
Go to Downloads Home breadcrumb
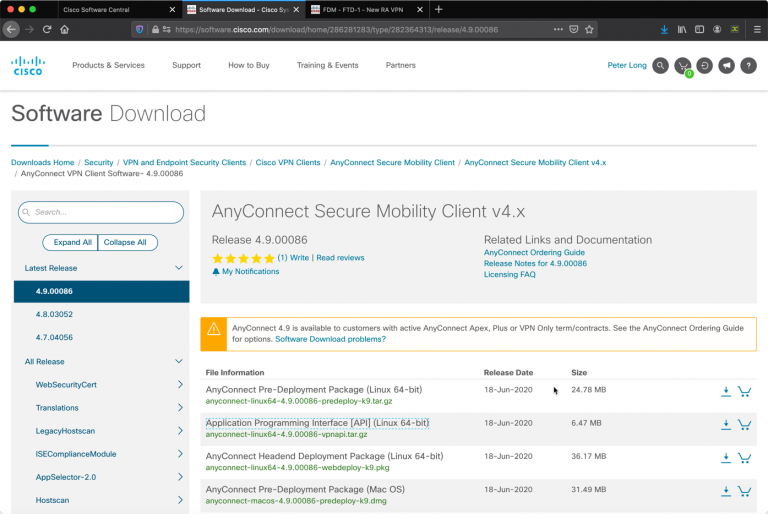tap(43, 162)
